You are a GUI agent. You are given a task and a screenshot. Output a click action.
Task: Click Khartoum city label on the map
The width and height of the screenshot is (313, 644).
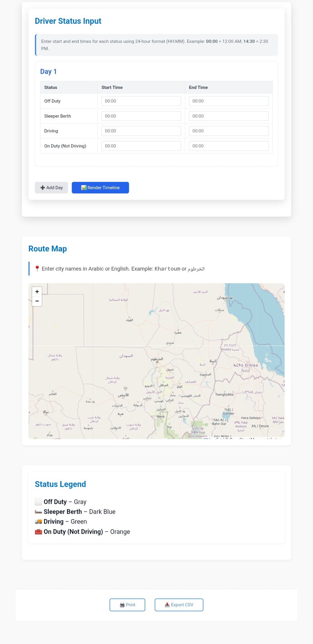point(157,359)
